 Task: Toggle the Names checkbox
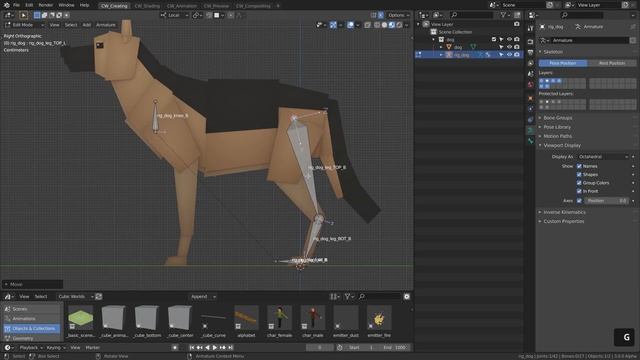tap(579, 166)
